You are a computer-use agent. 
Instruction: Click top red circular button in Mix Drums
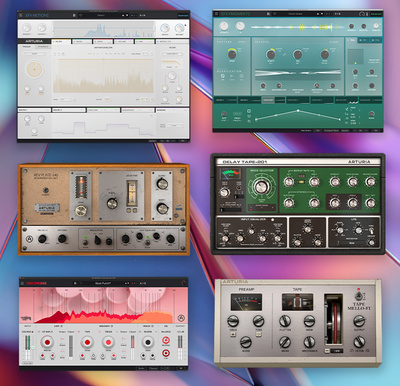click(x=166, y=340)
